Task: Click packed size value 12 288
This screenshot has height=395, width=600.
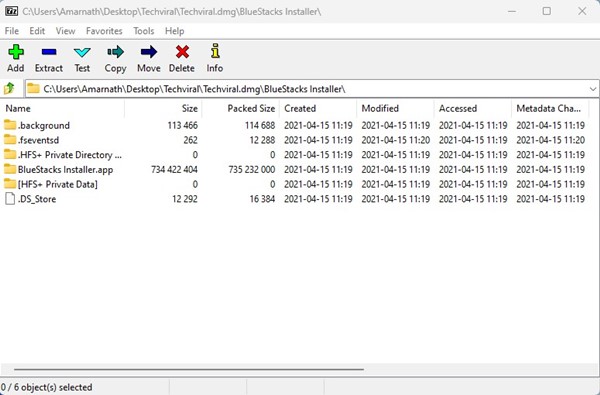Action: tap(262, 140)
